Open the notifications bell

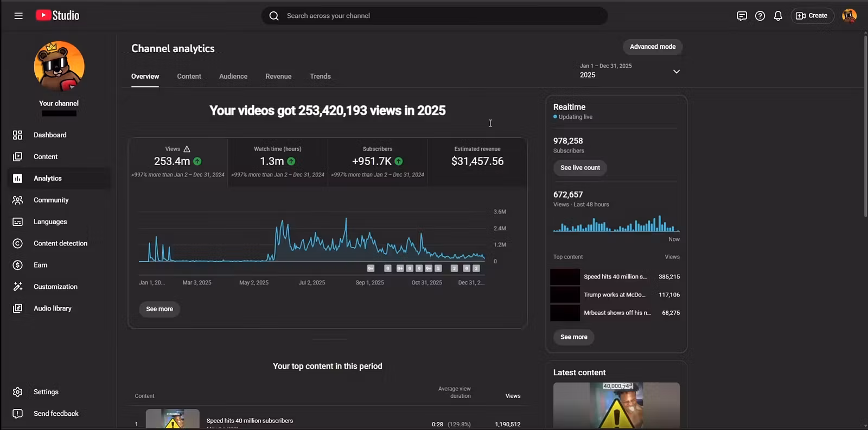pyautogui.click(x=778, y=16)
